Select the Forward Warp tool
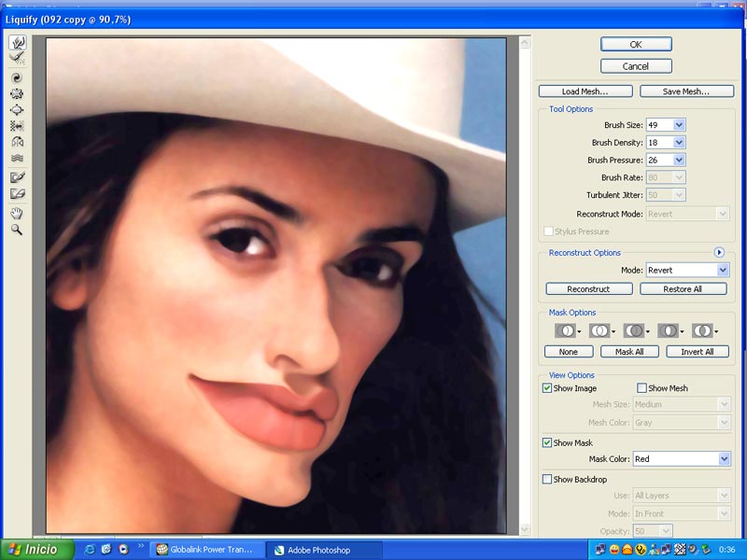This screenshot has height=560, width=747. pyautogui.click(x=17, y=43)
